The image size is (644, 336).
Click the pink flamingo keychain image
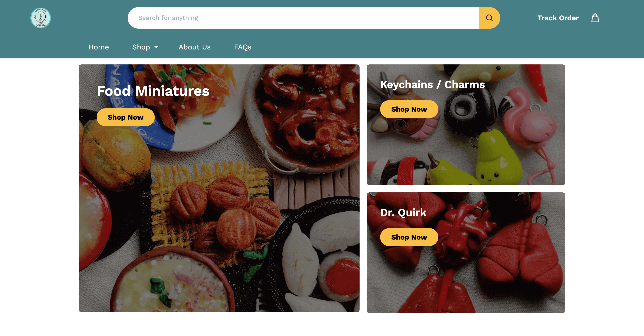[x=530, y=130]
